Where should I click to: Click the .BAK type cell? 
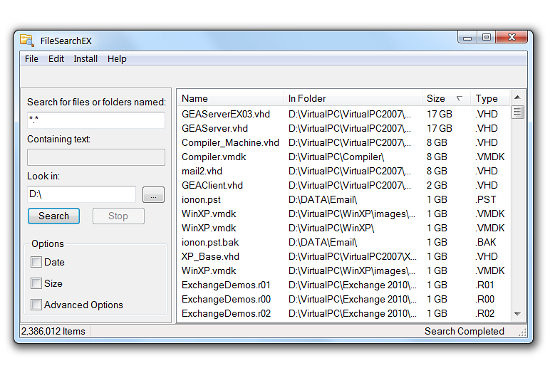pyautogui.click(x=486, y=242)
